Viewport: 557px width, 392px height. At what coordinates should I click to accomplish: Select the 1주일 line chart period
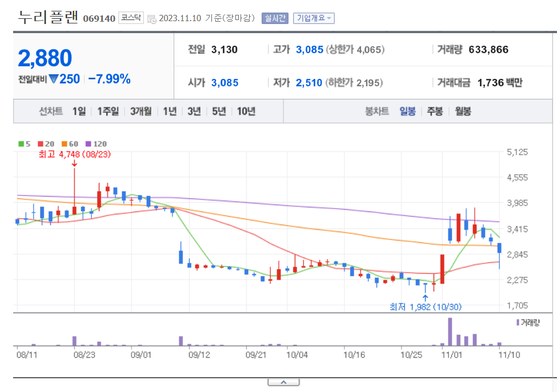click(x=108, y=111)
